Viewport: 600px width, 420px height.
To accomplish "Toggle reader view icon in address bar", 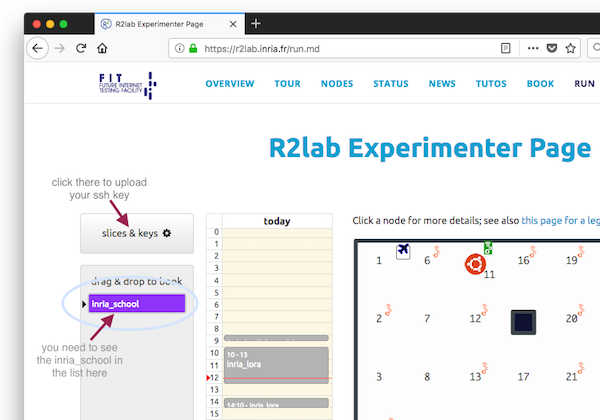I will [x=505, y=48].
